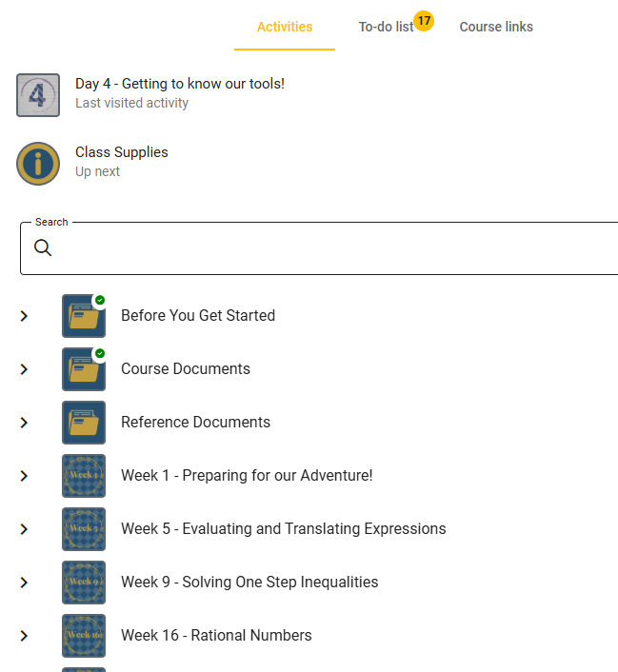This screenshot has height=672, width=618.
Task: Open the Course links tab
Action: point(496,27)
